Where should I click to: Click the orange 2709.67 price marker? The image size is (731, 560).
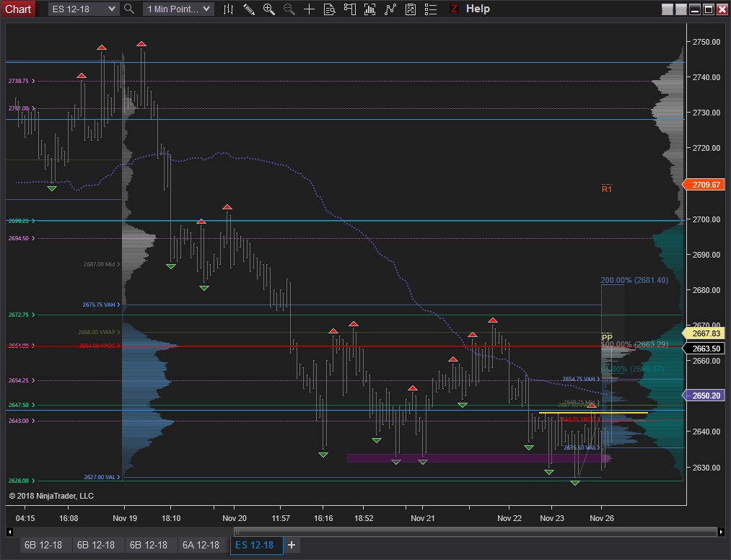point(704,185)
